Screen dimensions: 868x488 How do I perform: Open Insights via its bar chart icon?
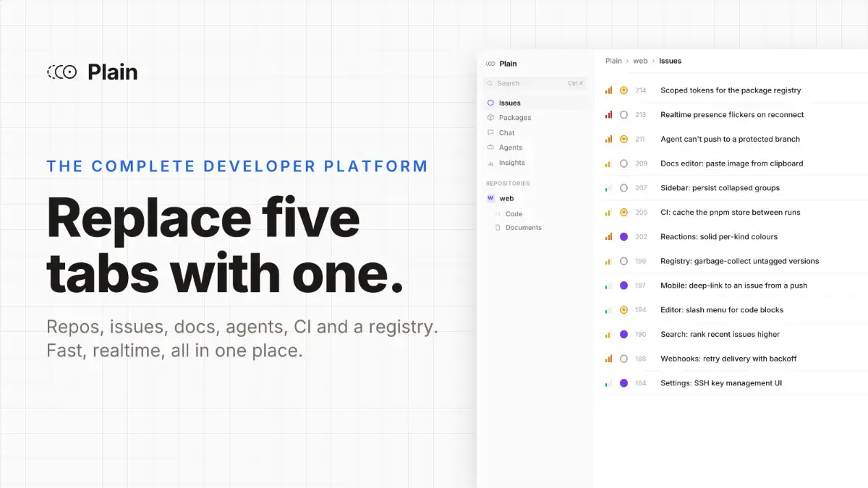(490, 163)
